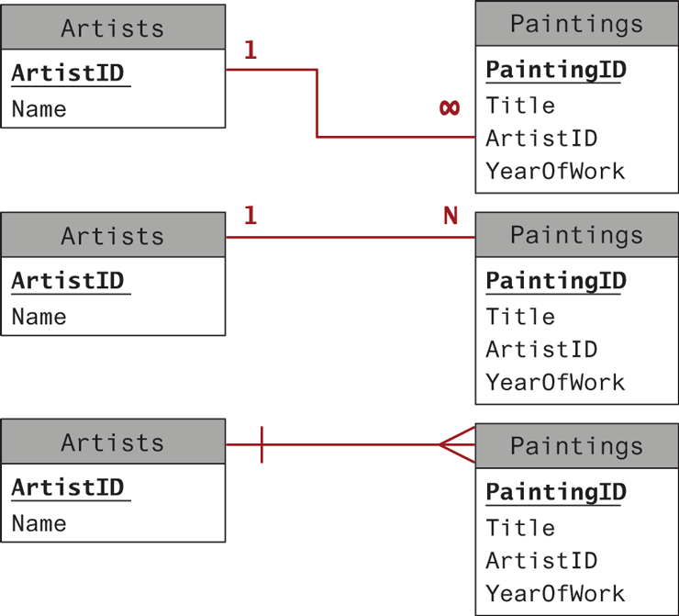Select the middle Paintings table header

[x=576, y=235]
